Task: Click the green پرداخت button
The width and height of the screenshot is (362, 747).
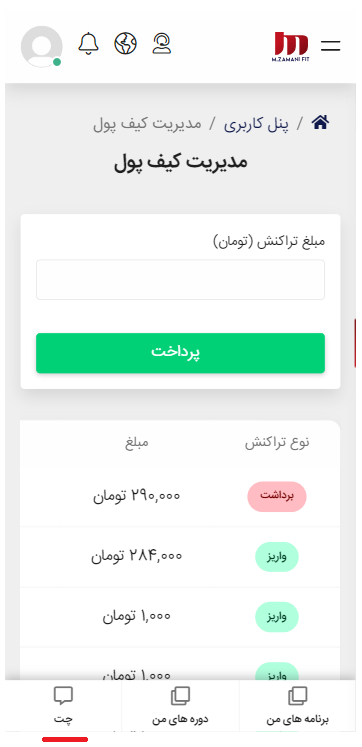Action: click(181, 353)
